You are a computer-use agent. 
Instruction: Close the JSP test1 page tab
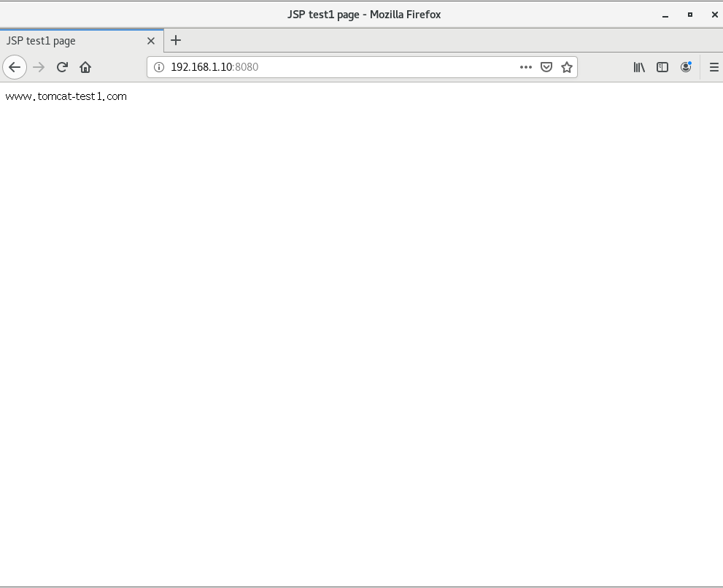151,41
